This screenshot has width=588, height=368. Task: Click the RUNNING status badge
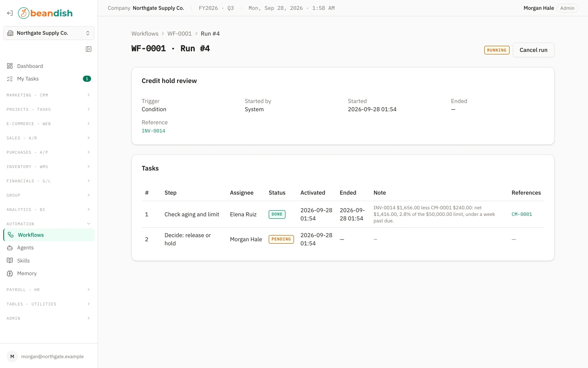point(497,50)
